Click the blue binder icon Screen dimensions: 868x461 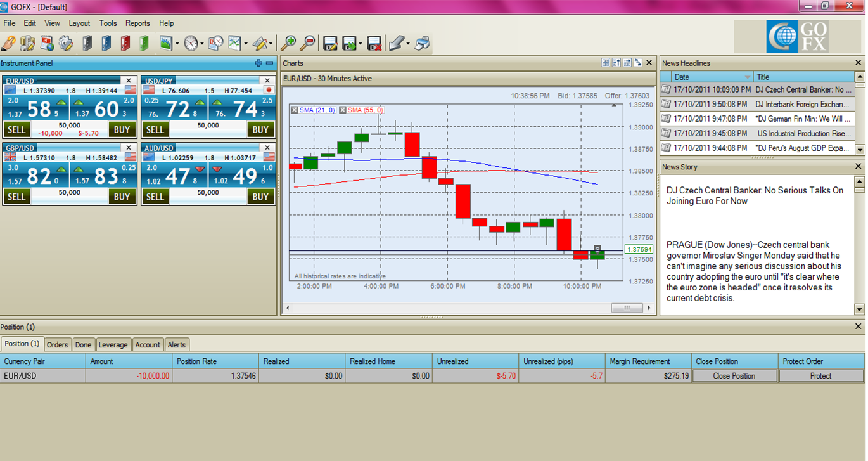click(x=106, y=43)
